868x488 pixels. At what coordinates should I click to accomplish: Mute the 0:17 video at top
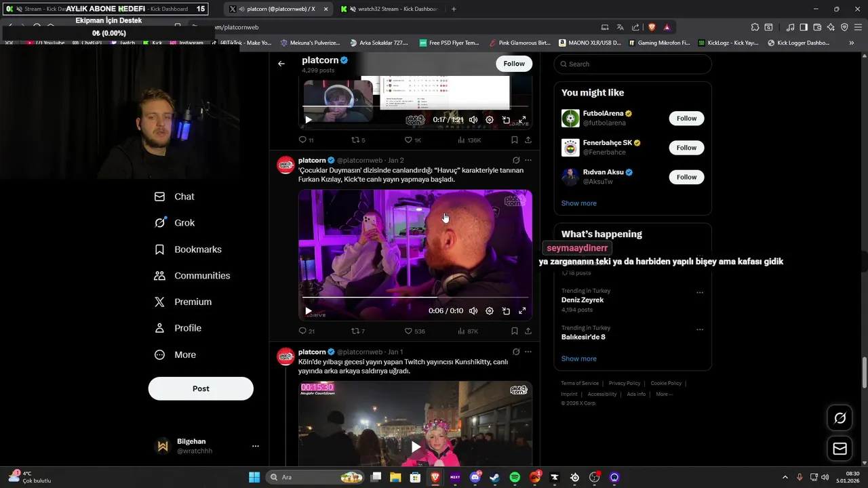[473, 120]
